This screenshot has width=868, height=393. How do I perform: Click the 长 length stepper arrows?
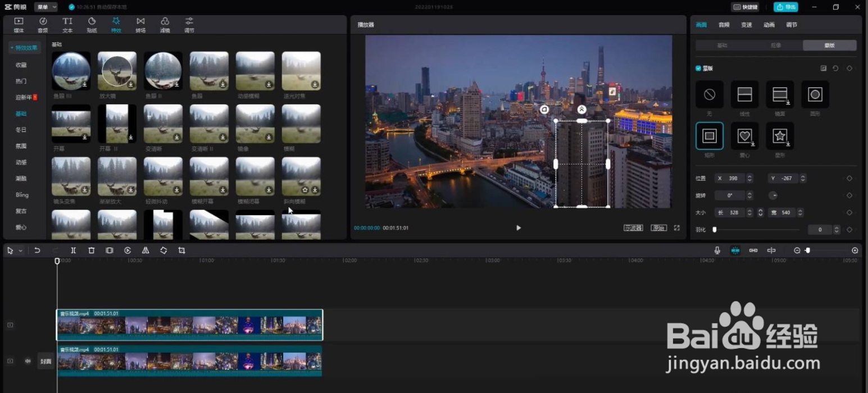coord(749,213)
